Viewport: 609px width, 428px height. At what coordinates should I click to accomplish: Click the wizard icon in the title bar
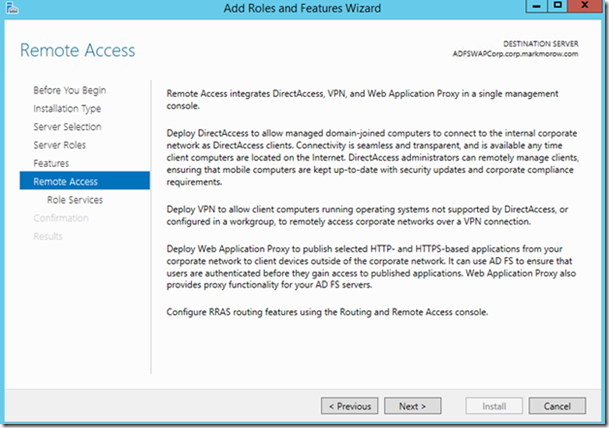point(12,8)
